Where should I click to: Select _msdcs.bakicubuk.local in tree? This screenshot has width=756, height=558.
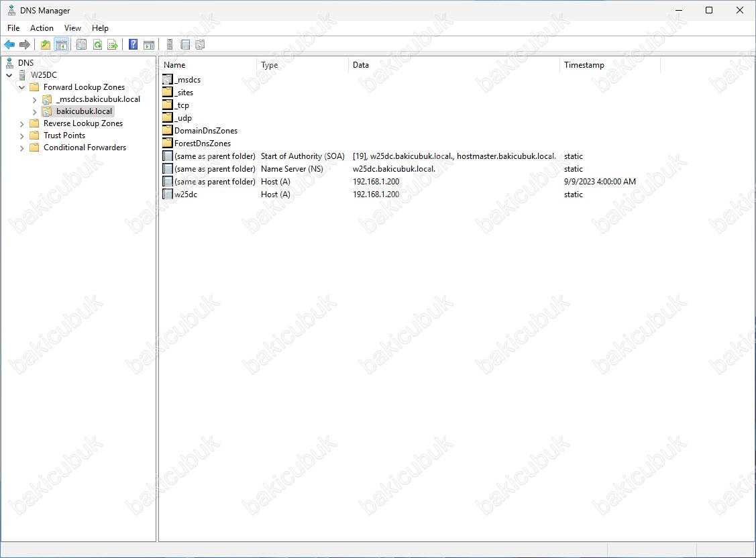tap(98, 99)
